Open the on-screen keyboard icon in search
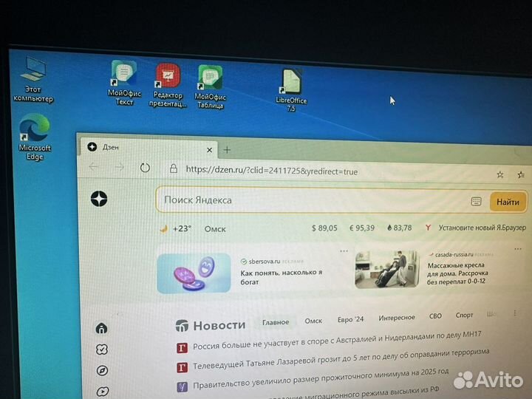 (476, 201)
